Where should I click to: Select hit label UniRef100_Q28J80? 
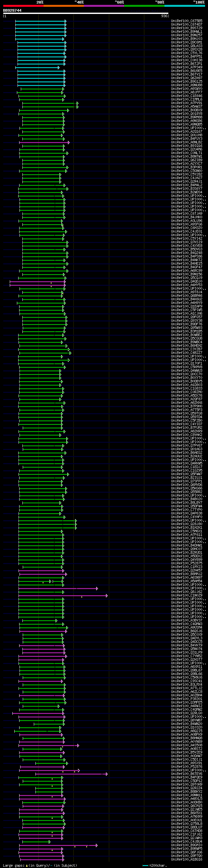[187, 524]
